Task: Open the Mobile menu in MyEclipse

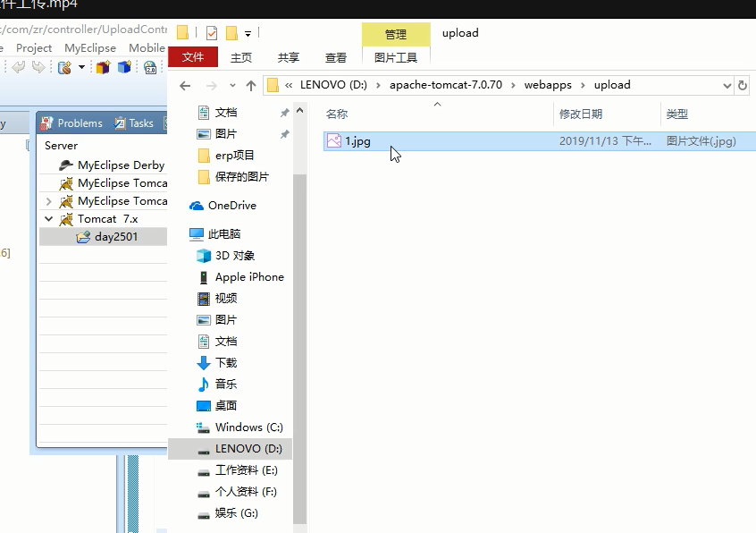Action: pos(147,48)
